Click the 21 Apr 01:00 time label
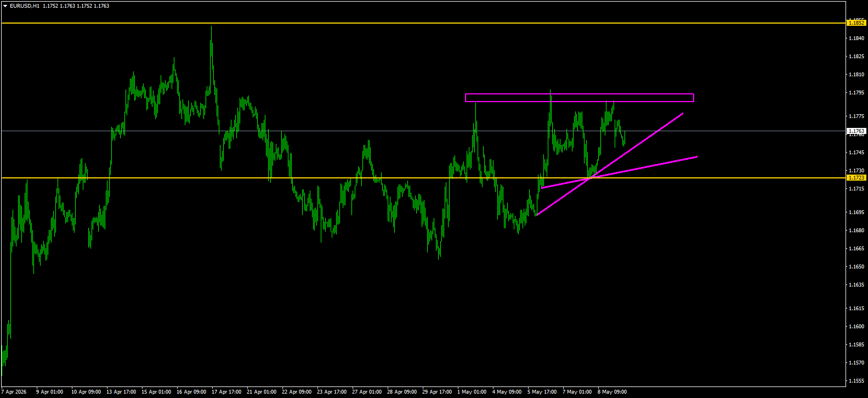The width and height of the screenshot is (868, 398). tap(262, 392)
